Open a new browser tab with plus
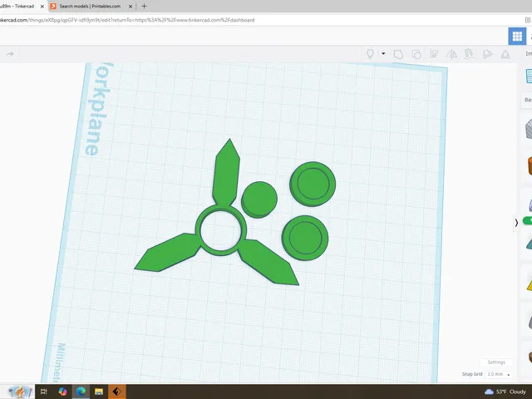Viewport: 532px width, 399px height. coord(144,6)
